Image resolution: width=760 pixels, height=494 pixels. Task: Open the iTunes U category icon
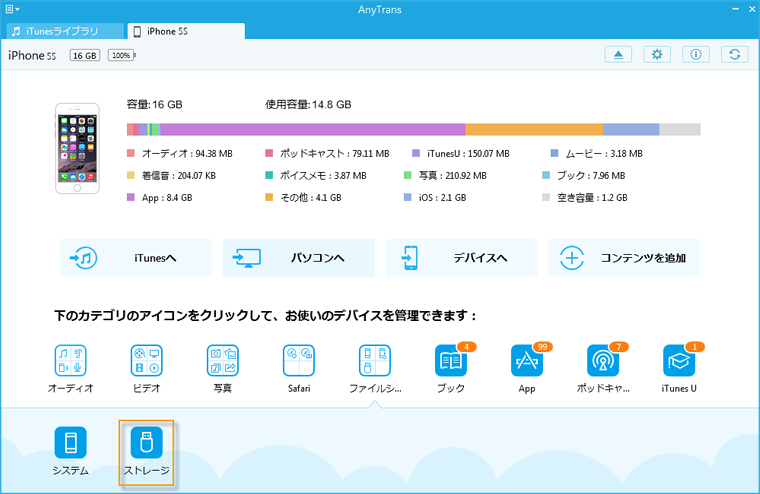point(679,361)
